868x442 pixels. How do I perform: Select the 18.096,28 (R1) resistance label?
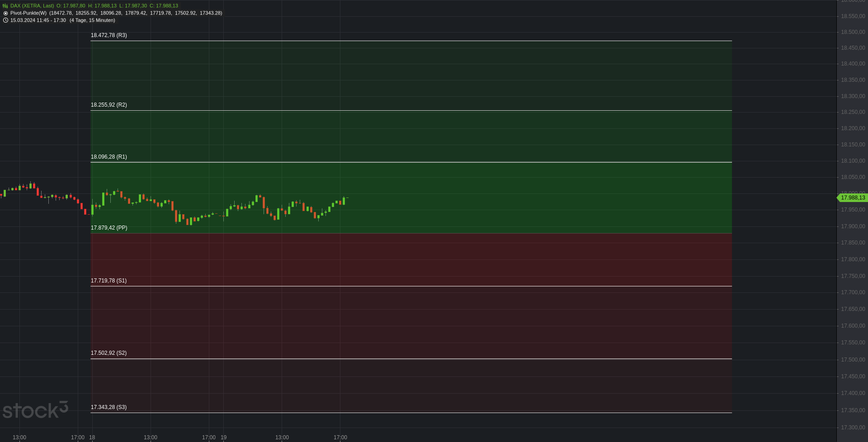tap(109, 157)
